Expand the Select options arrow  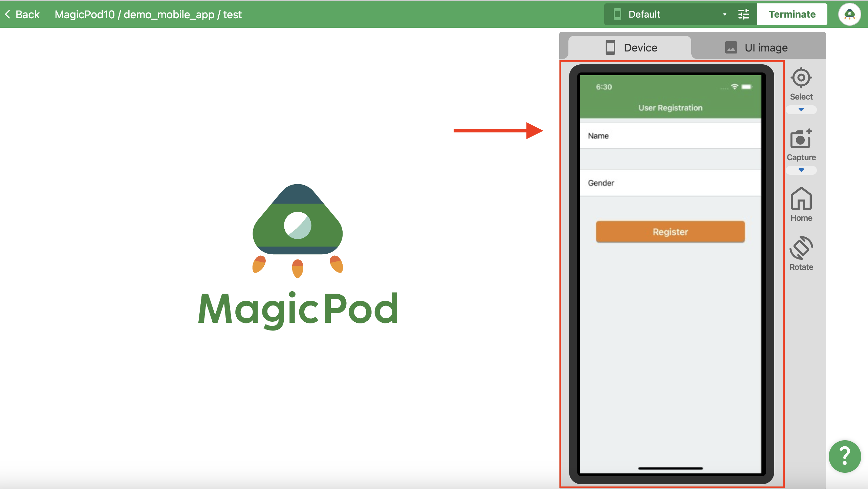[x=801, y=109]
